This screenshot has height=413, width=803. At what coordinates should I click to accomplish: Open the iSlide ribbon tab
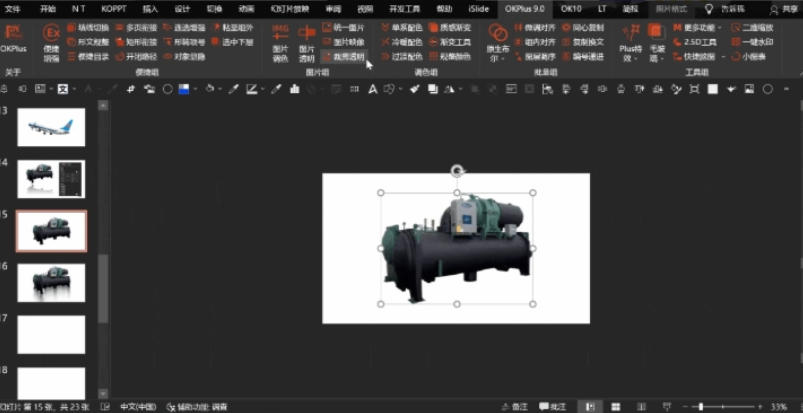coord(478,8)
